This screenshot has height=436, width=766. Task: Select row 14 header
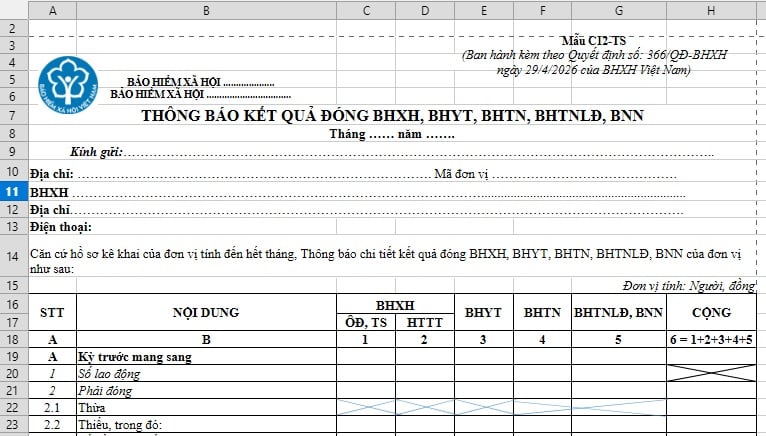coord(14,256)
